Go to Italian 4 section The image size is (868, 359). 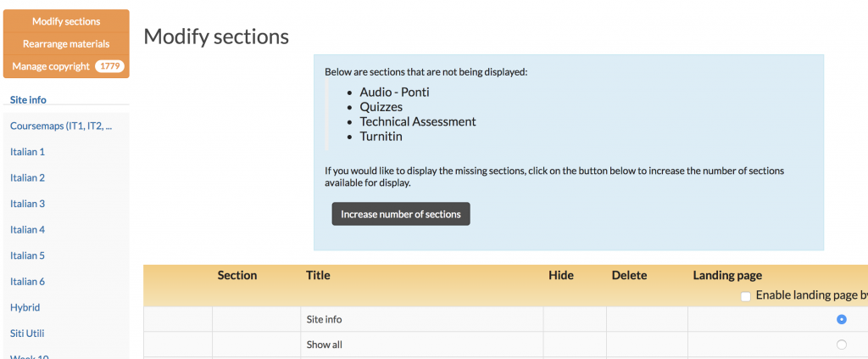click(x=27, y=229)
